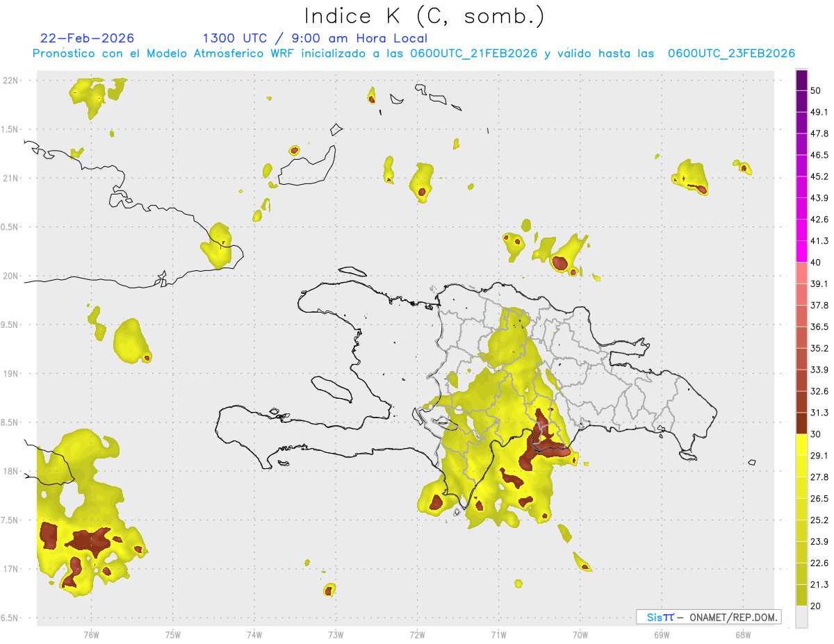834x644 pixels.
Task: Click the salmon swatch between 39.1 and 40
Action: click(x=801, y=273)
